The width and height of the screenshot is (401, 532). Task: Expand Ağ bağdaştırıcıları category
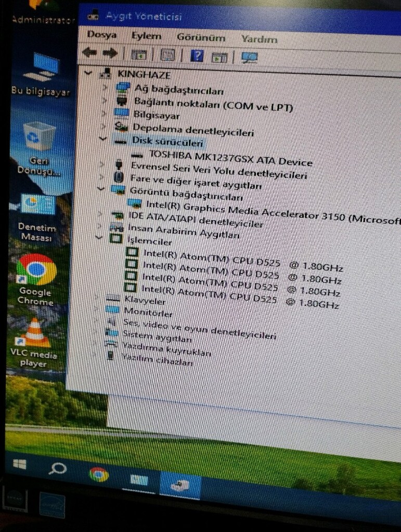coord(105,87)
